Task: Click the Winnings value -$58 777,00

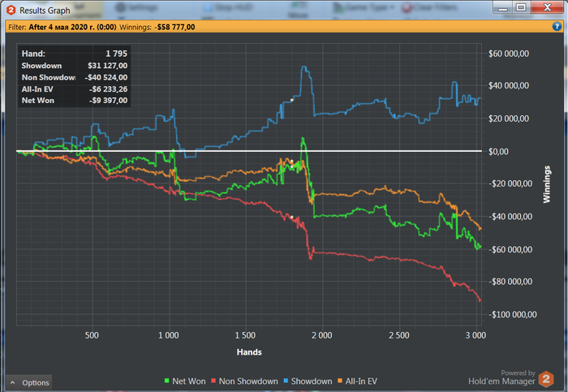Action: 176,27
